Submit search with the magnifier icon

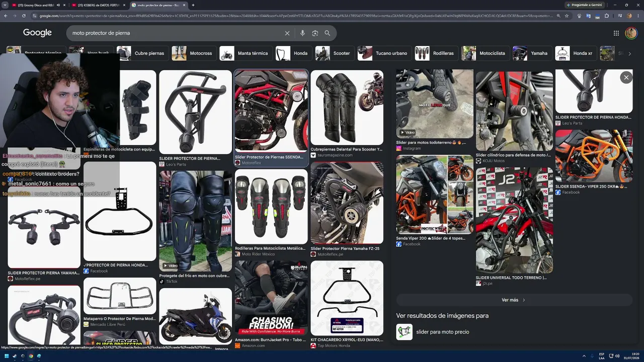tap(328, 33)
